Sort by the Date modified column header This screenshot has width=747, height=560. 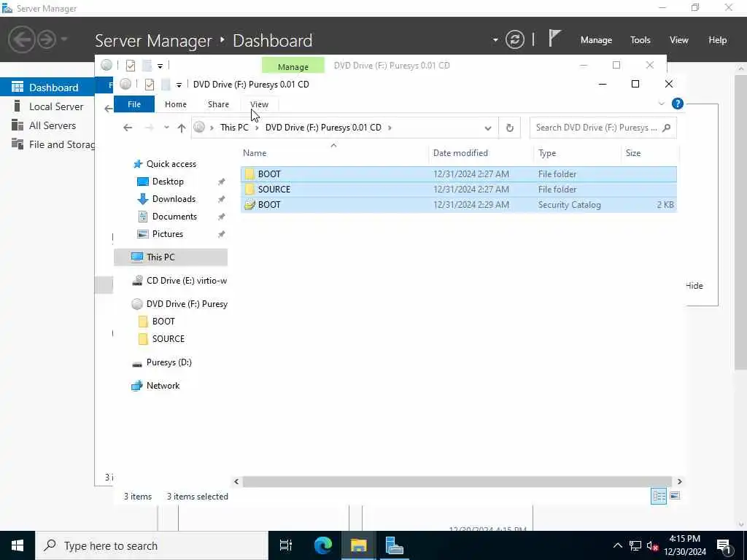point(481,153)
